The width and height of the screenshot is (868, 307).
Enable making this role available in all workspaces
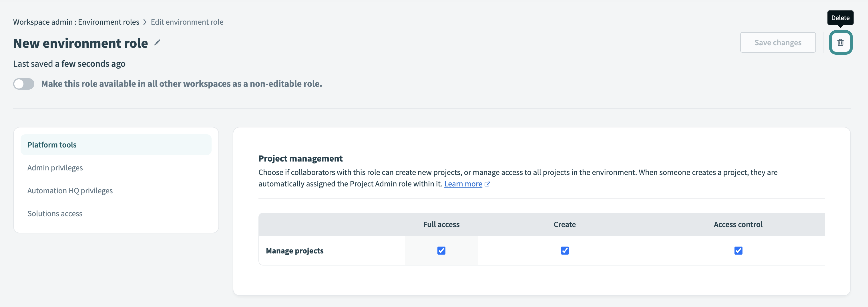[x=23, y=84]
